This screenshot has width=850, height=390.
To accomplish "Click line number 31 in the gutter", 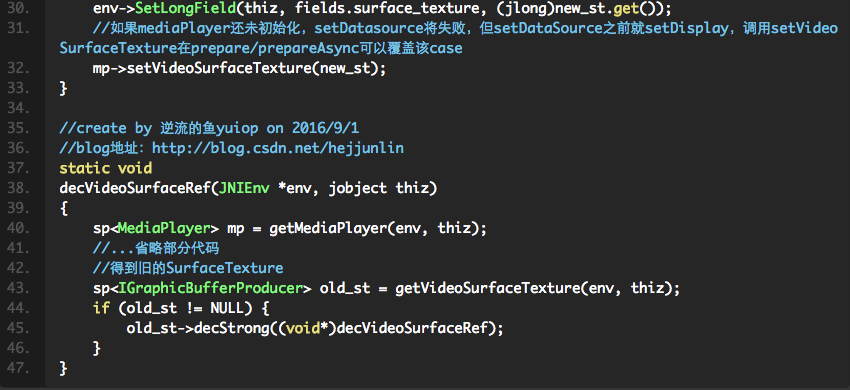I will tap(18, 28).
